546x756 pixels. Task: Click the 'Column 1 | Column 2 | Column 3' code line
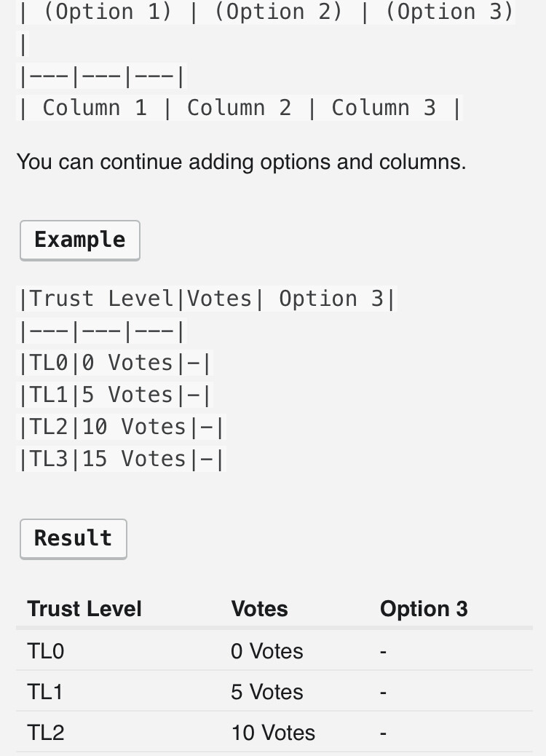point(240,108)
